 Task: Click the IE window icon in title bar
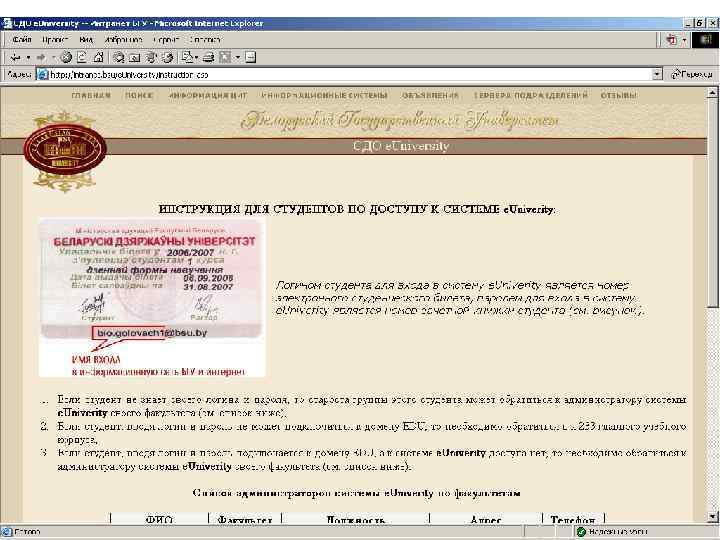(6, 23)
